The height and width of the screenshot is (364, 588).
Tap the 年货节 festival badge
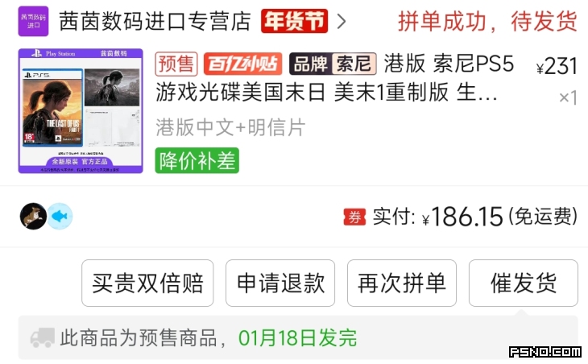(x=294, y=21)
